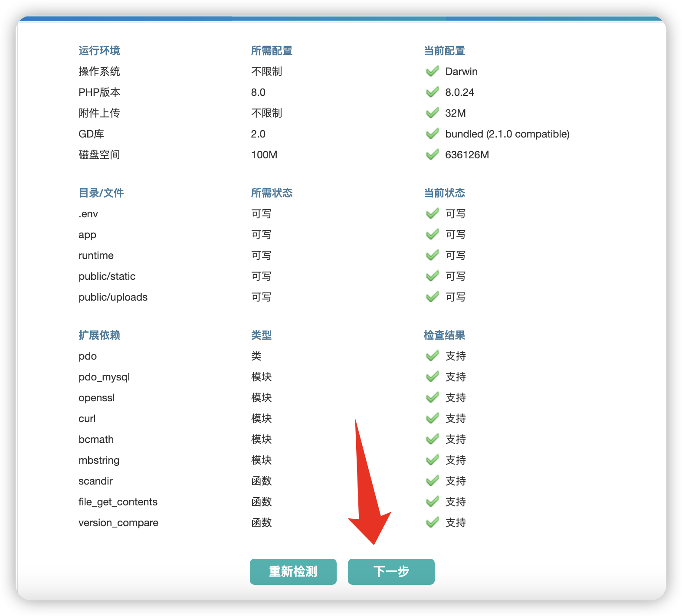
Task: Click the 类型 heading
Action: tap(261, 335)
